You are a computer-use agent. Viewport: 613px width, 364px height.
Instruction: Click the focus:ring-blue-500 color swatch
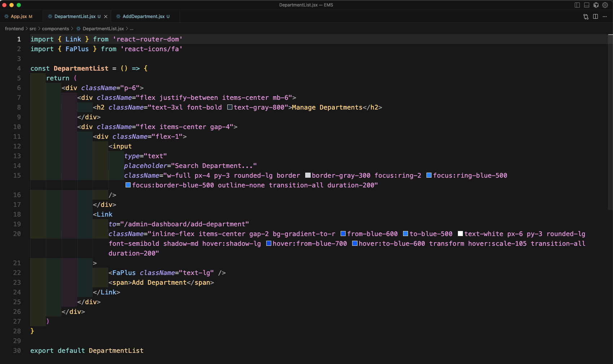pyautogui.click(x=429, y=175)
